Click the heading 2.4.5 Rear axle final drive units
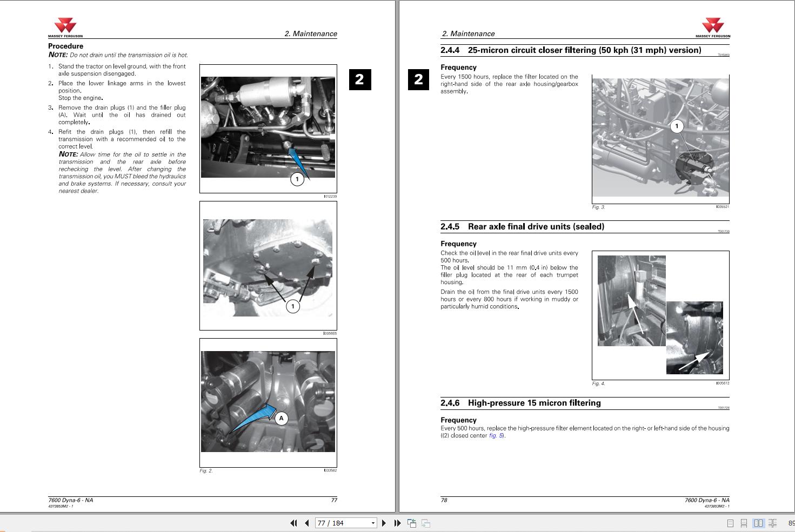 [536, 227]
